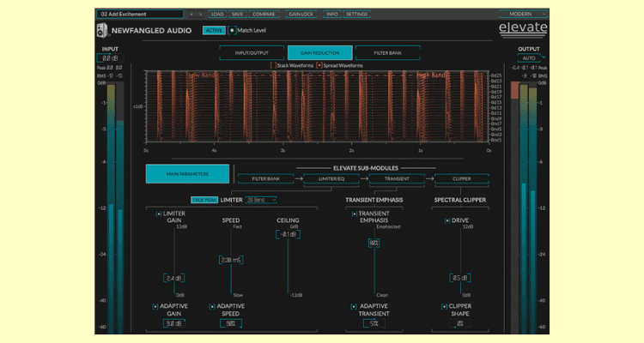The image size is (644, 343).
Task: Click Drive slider handle 0.5 dB
Action: point(460,278)
